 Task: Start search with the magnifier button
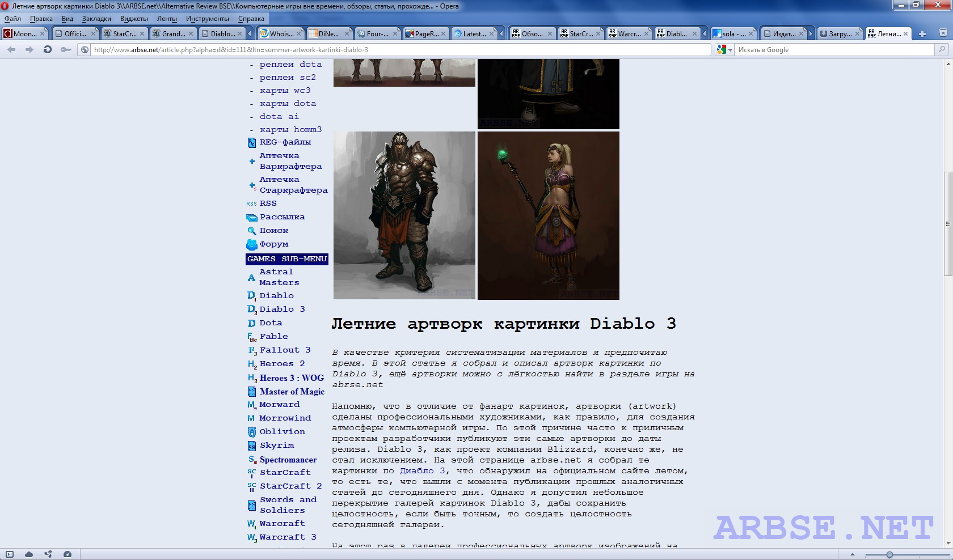coord(942,50)
